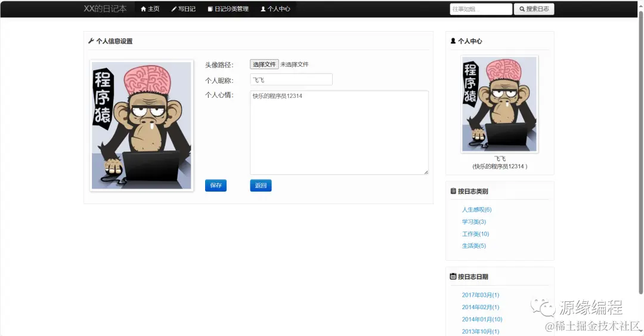The height and width of the screenshot is (336, 644).
Task: Click the 个人心情 label
Action: [x=219, y=95]
